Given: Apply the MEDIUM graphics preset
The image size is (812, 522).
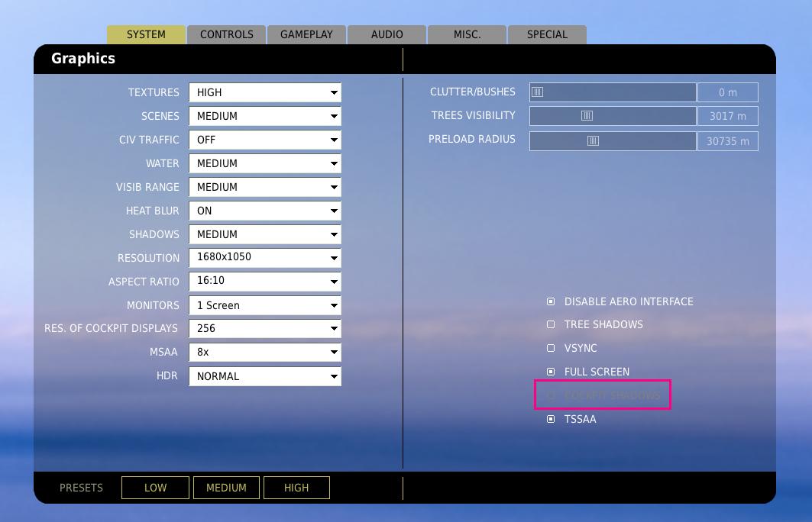Looking at the screenshot, I should tap(226, 488).
